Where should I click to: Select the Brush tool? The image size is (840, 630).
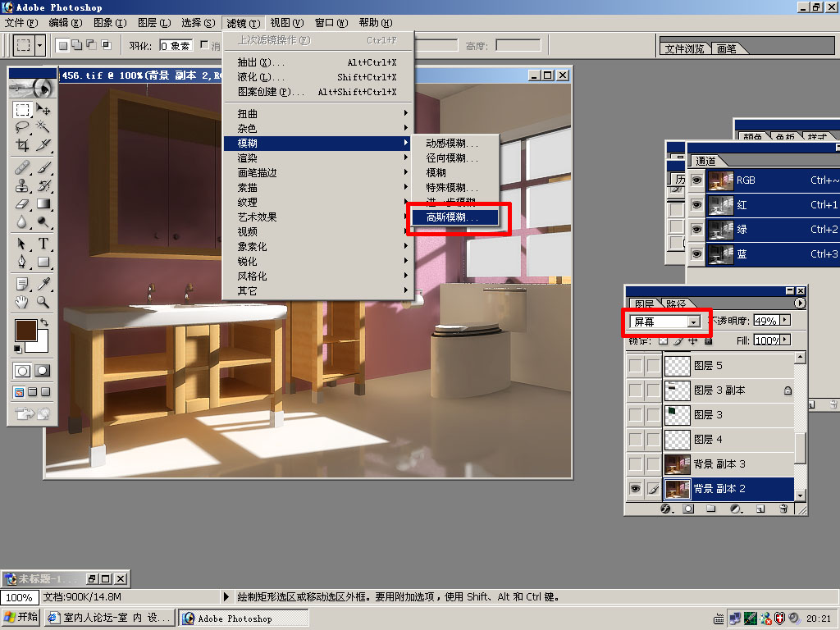pyautogui.click(x=43, y=168)
